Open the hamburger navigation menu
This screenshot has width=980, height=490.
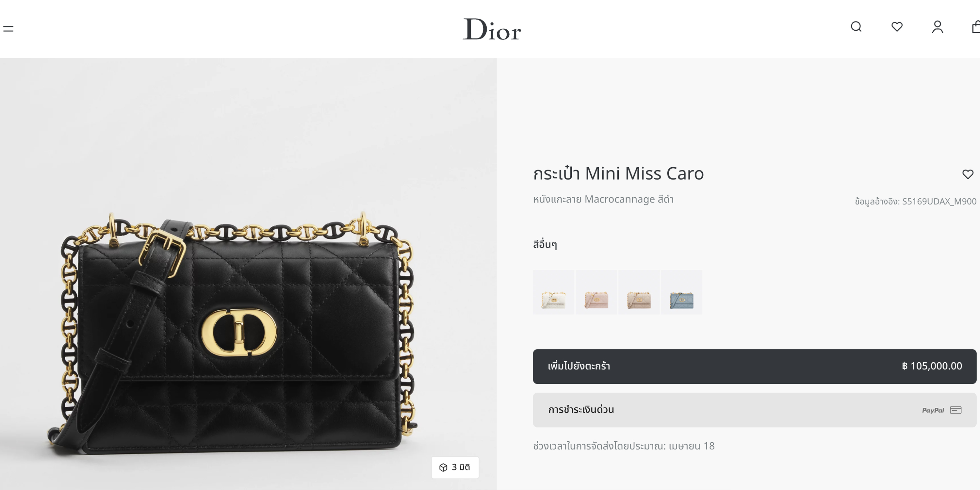click(x=8, y=28)
